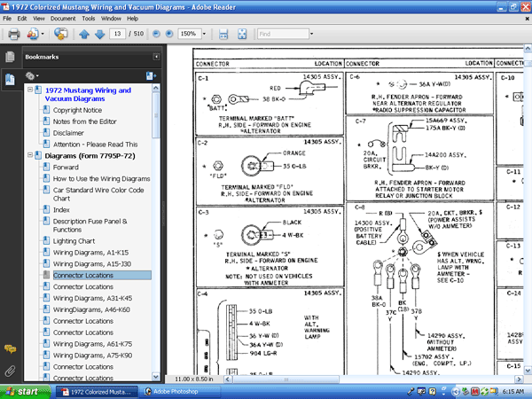Image resolution: width=532 pixels, height=399 pixels.
Task: Click the 150% zoom level field
Action: (188, 34)
